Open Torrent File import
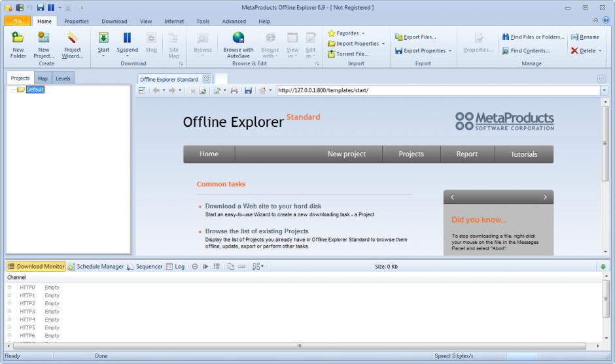This screenshot has height=364, width=615. (x=348, y=54)
